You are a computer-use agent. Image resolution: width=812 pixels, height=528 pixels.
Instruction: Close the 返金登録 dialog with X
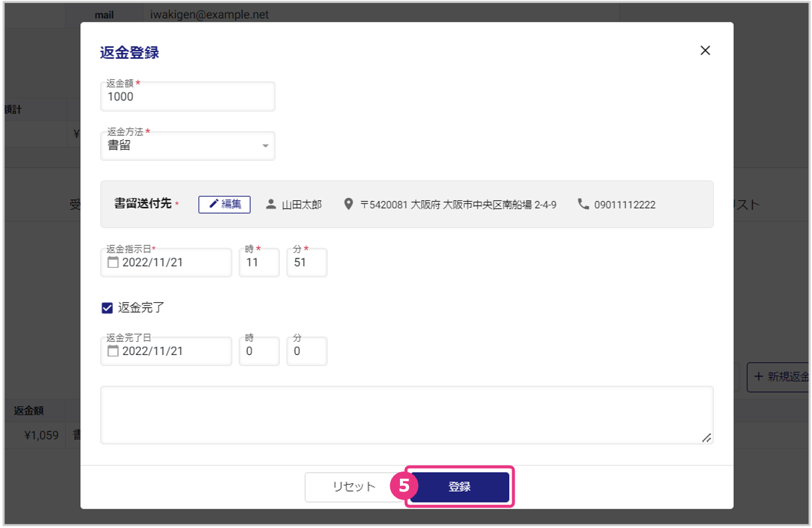click(705, 51)
